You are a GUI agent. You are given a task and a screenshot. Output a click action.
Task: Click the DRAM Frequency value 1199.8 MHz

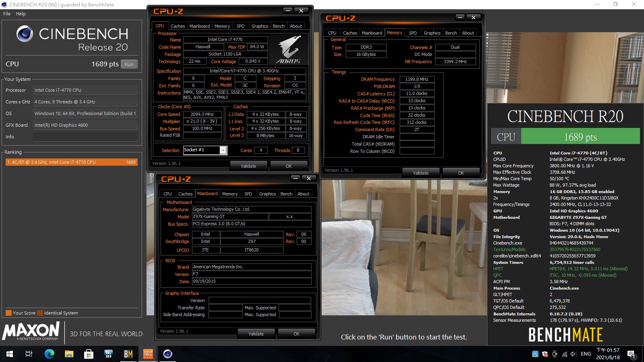(x=417, y=79)
